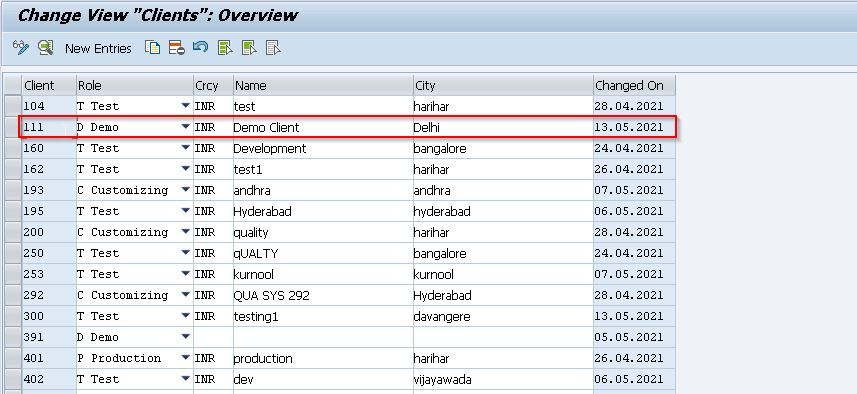
Task: Expand Role dropdown for client 162
Action: click(x=186, y=169)
